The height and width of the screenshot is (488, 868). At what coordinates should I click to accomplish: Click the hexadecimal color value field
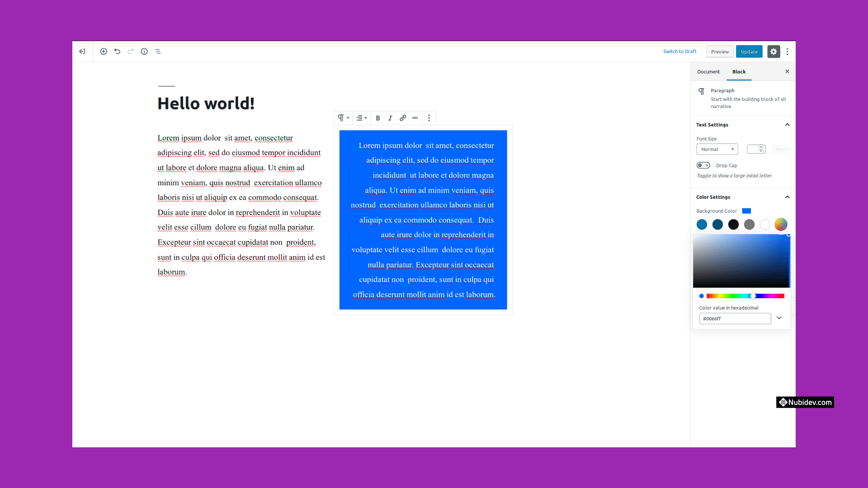pos(735,319)
